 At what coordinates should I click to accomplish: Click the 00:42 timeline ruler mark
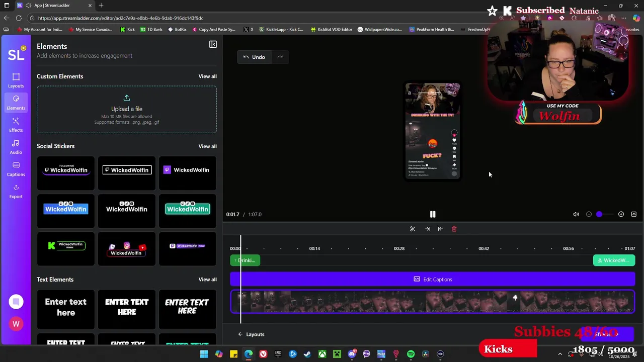click(484, 248)
